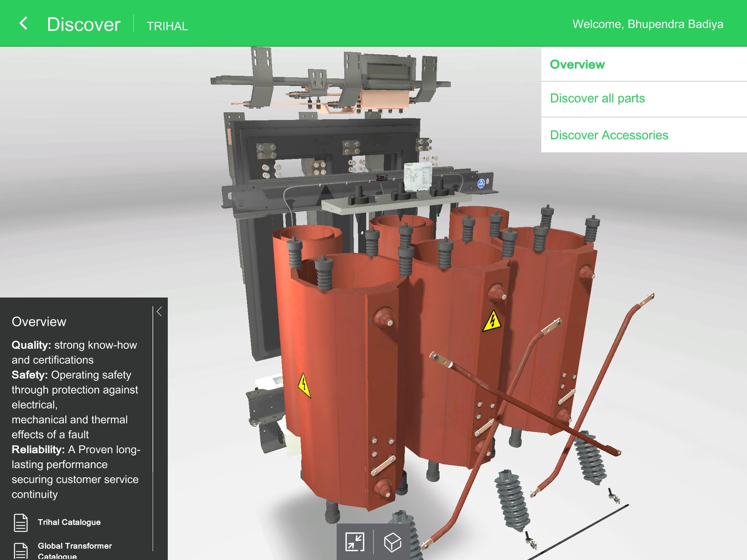The height and width of the screenshot is (560, 747).
Task: Click the Safety: bold label
Action: [x=30, y=375]
